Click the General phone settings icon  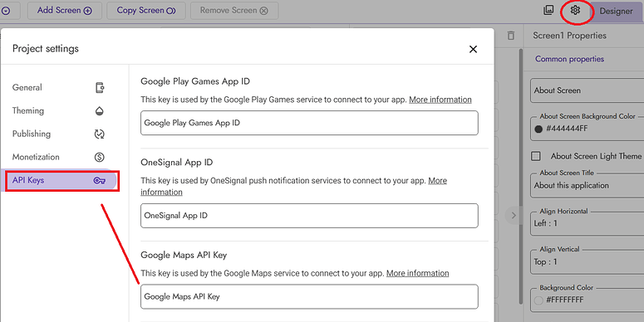(x=100, y=87)
